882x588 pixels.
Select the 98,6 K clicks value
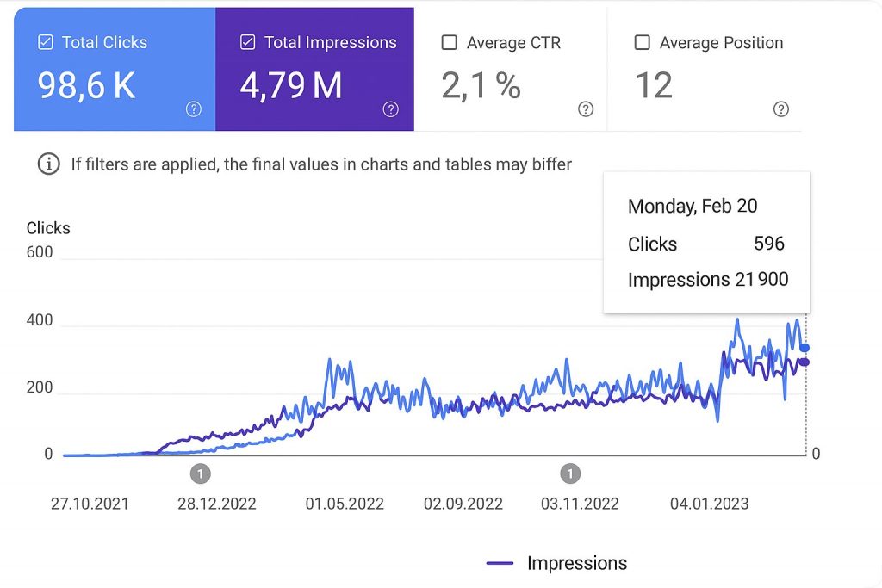coord(86,85)
